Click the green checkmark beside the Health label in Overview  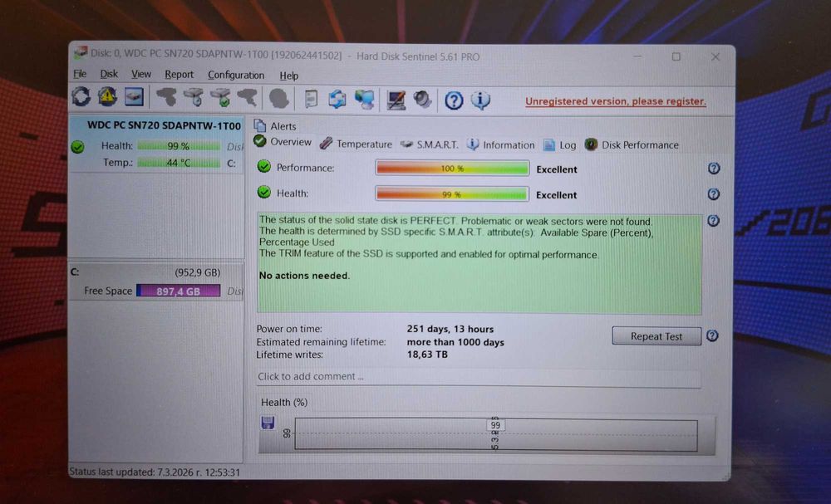pos(264,192)
